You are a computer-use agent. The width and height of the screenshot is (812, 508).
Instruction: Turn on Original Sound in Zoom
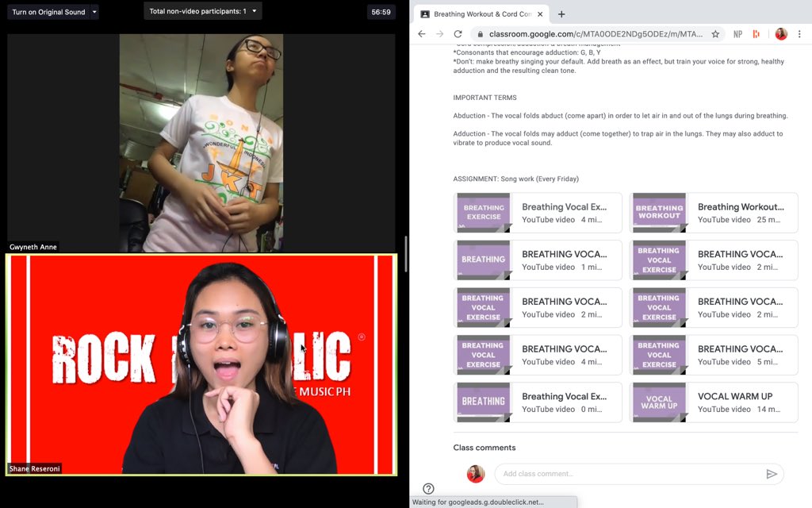(48, 12)
